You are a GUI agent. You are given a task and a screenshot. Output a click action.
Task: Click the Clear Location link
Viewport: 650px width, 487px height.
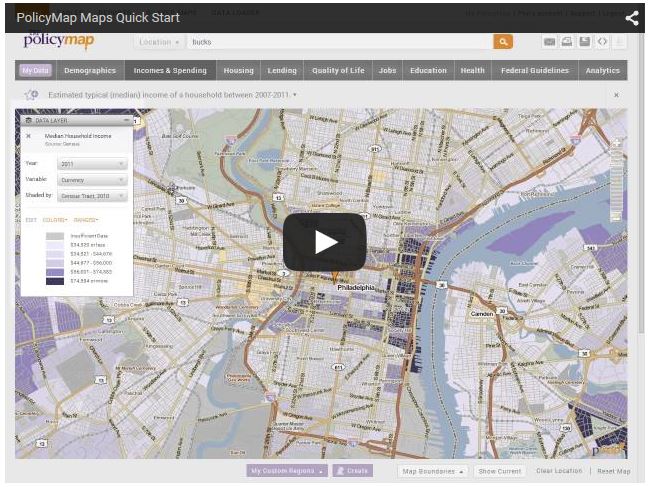[x=559, y=471]
